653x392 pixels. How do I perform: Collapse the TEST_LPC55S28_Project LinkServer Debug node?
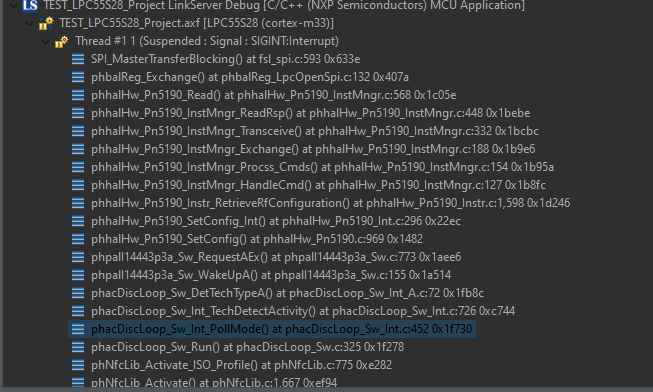tap(14, 5)
